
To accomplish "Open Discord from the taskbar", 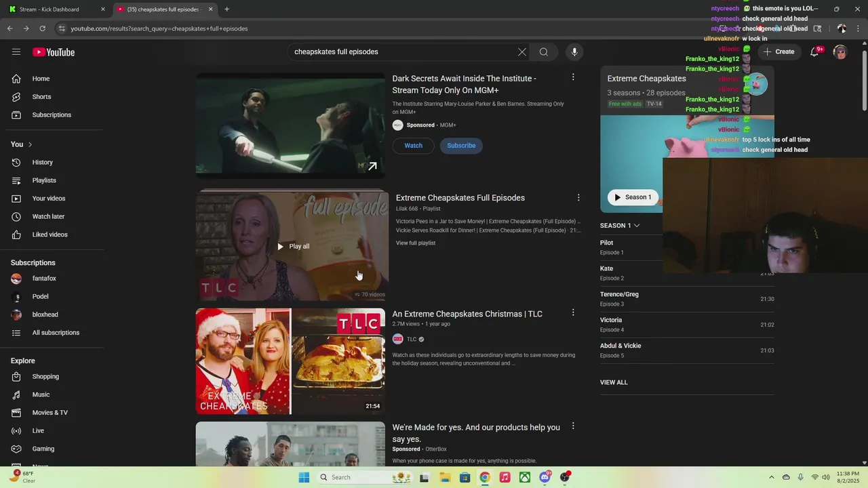I will 545,477.
